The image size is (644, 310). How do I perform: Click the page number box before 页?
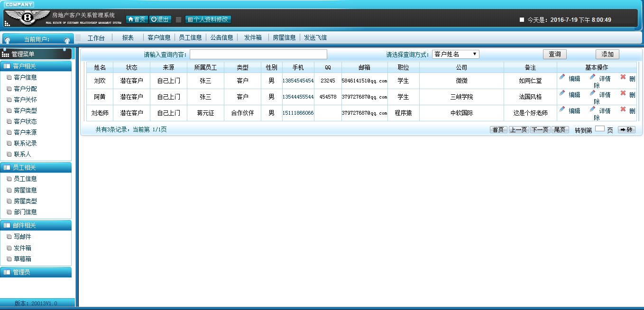[600, 128]
